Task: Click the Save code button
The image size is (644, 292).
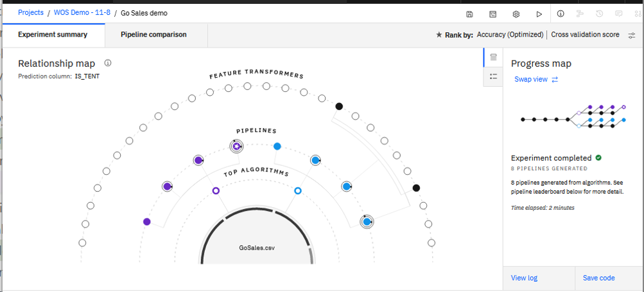Action: tap(598, 278)
